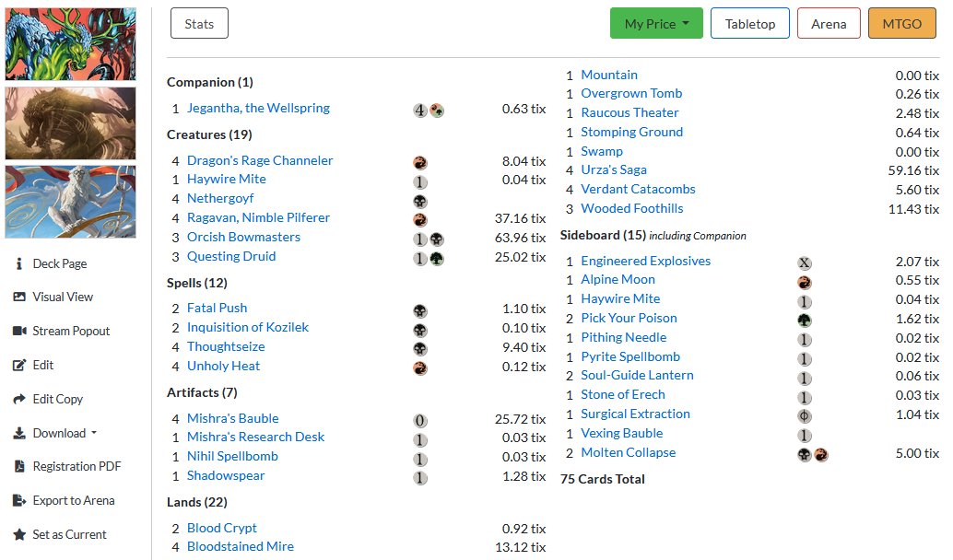
Task: Open Stream Popout from sidebar
Action: [71, 331]
